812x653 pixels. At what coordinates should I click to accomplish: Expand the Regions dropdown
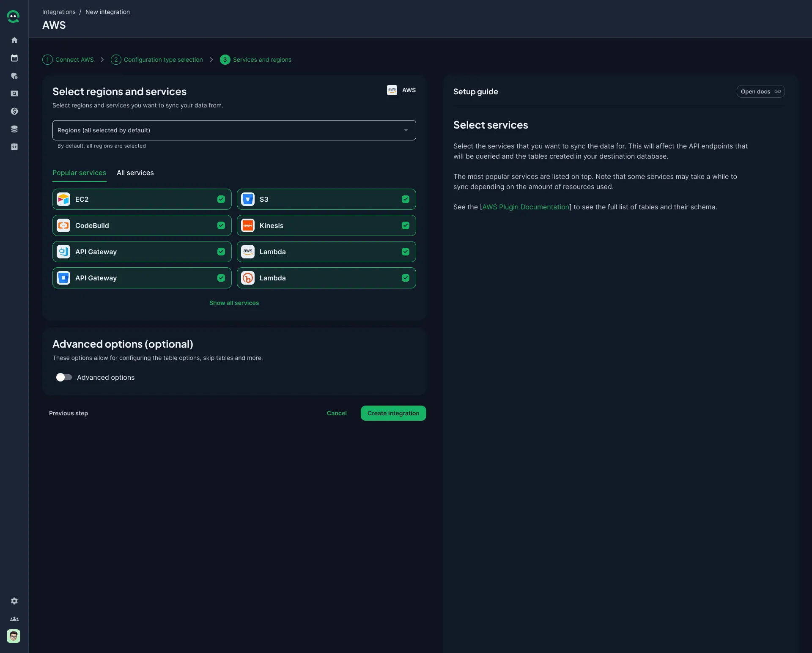pos(234,130)
